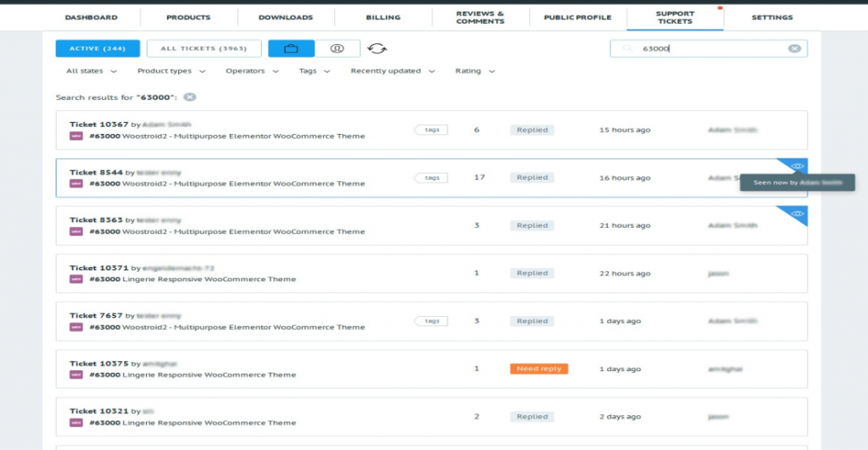
Task: Show All Tickets (3963)
Action: 203,49
